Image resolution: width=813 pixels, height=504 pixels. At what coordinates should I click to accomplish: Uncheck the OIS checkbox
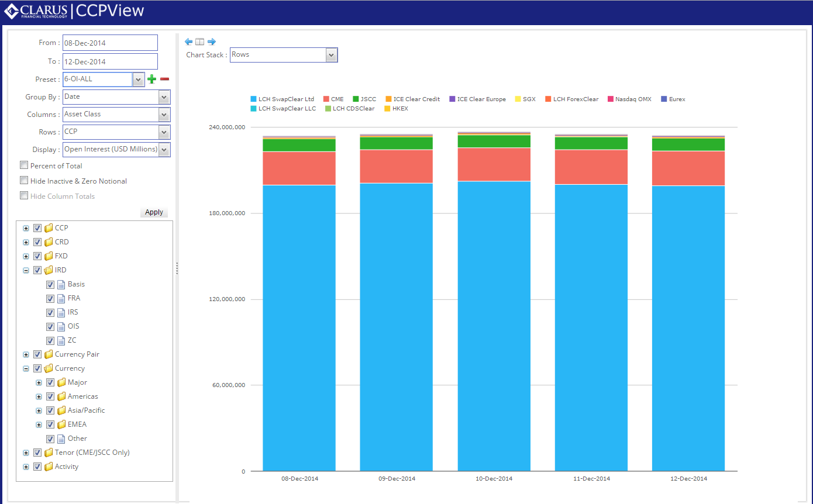(x=50, y=326)
